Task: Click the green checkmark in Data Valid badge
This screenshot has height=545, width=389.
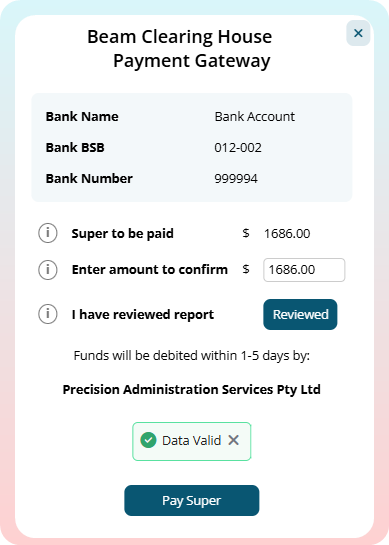Action: 148,440
